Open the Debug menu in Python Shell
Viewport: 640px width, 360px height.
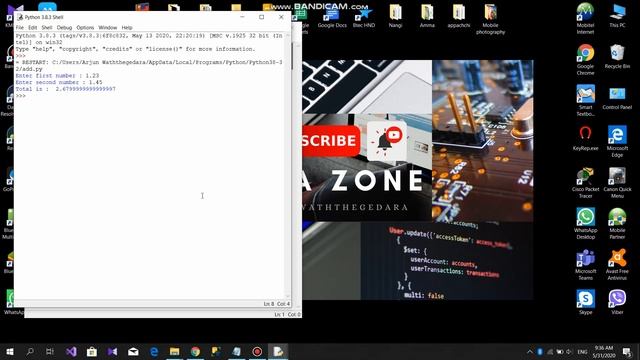point(64,27)
